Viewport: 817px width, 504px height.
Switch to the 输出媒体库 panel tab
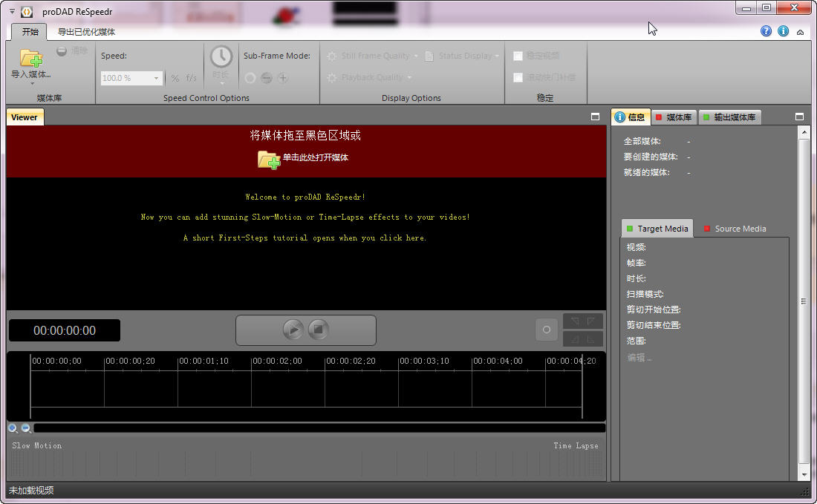(x=729, y=117)
